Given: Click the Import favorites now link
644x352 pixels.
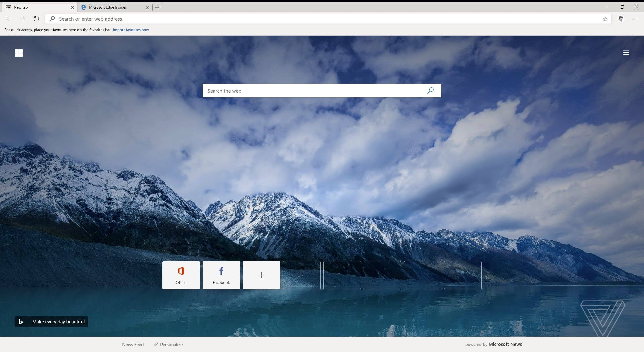Looking at the screenshot, I should 131,29.
